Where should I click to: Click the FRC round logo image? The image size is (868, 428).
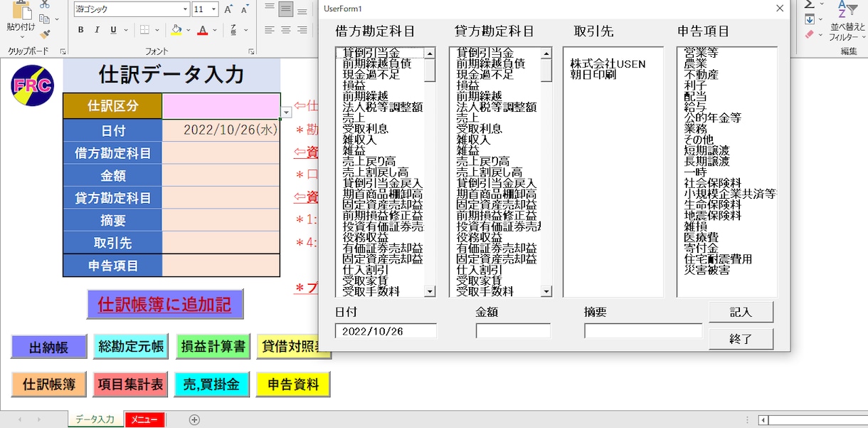[32, 85]
